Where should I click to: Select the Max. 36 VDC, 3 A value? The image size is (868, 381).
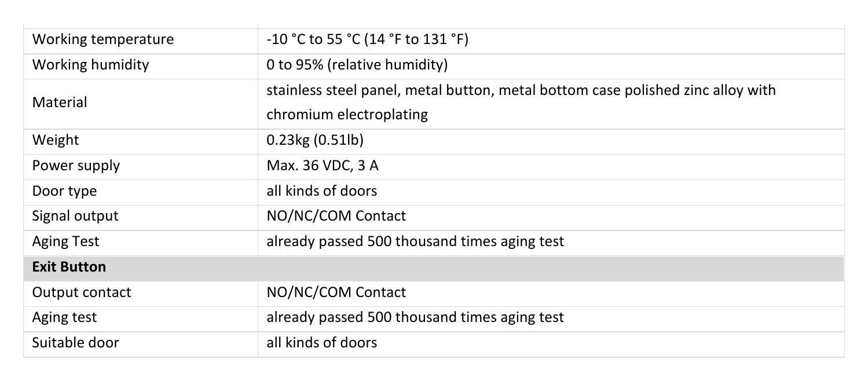323,166
